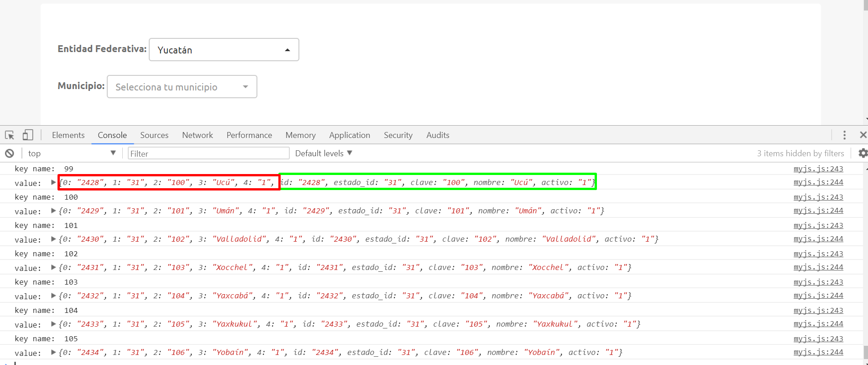
Task: Open myjs.js:243 link for key name 100
Action: [x=818, y=197]
